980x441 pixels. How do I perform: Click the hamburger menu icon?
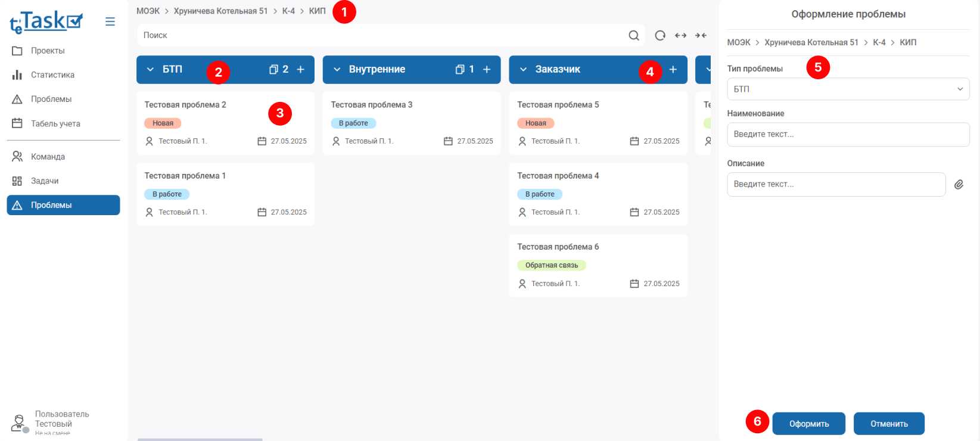click(x=110, y=21)
